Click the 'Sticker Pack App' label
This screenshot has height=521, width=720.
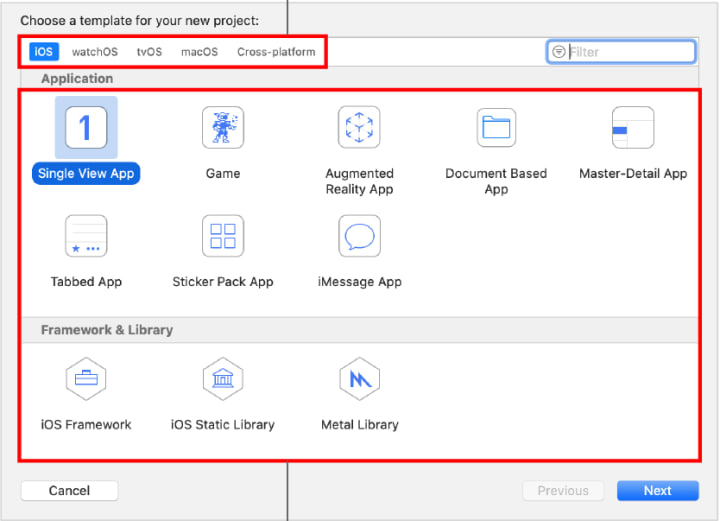pos(223,282)
